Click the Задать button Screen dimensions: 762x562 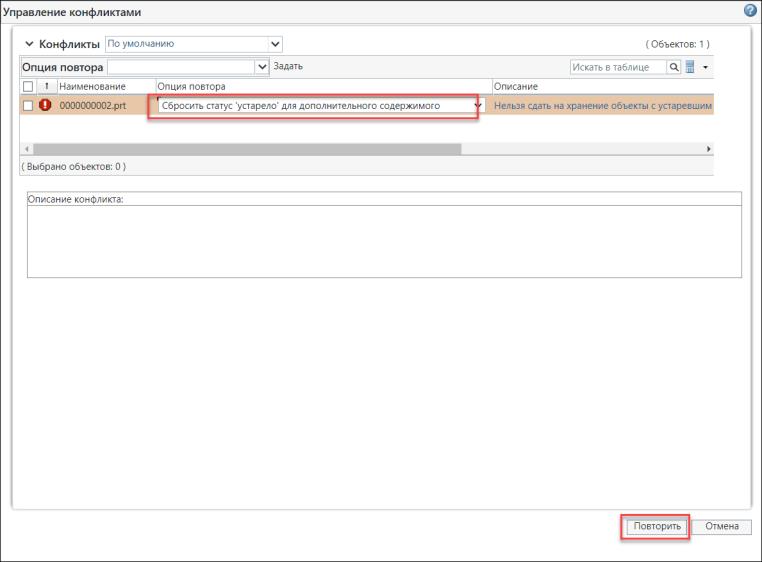click(288, 66)
